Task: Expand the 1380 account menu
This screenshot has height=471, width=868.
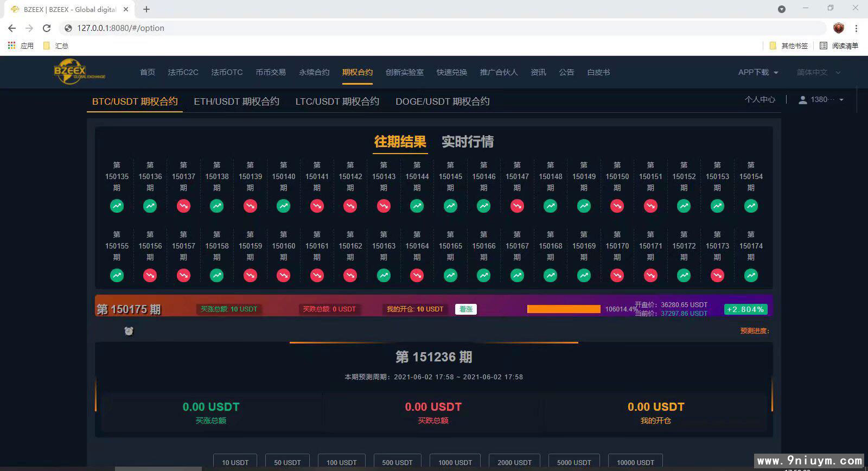Action: (x=841, y=100)
